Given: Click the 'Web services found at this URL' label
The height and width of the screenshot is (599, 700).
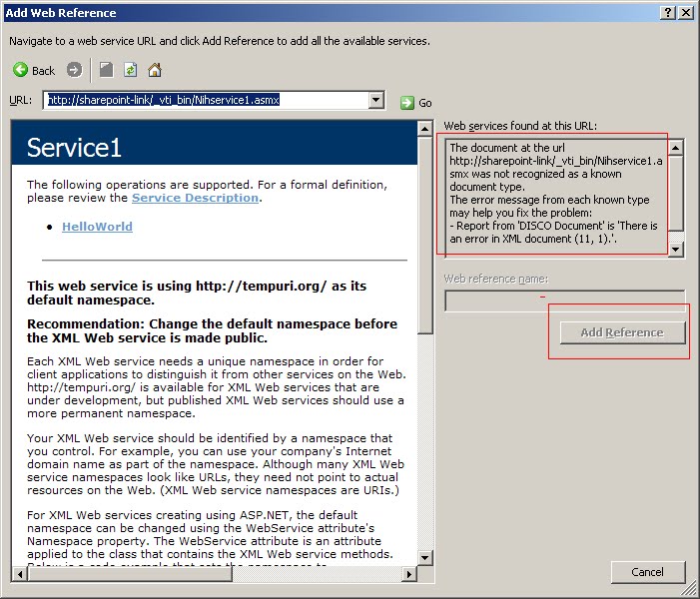Looking at the screenshot, I should point(520,126).
